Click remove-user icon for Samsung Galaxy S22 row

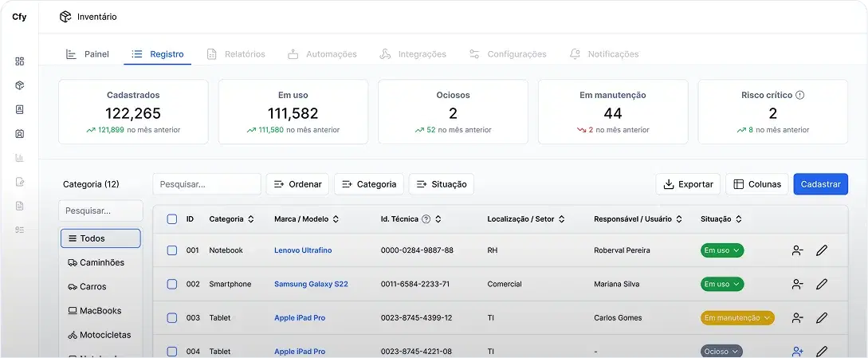tap(797, 284)
